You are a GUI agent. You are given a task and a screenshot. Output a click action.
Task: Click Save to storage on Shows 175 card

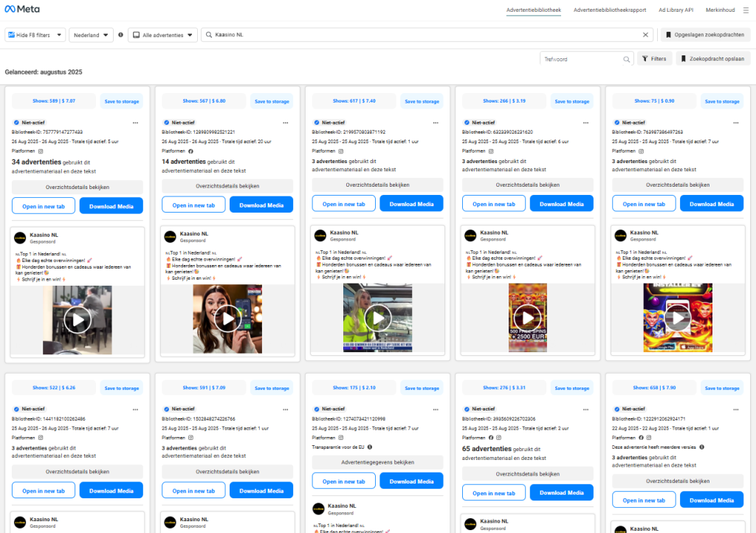[422, 388]
